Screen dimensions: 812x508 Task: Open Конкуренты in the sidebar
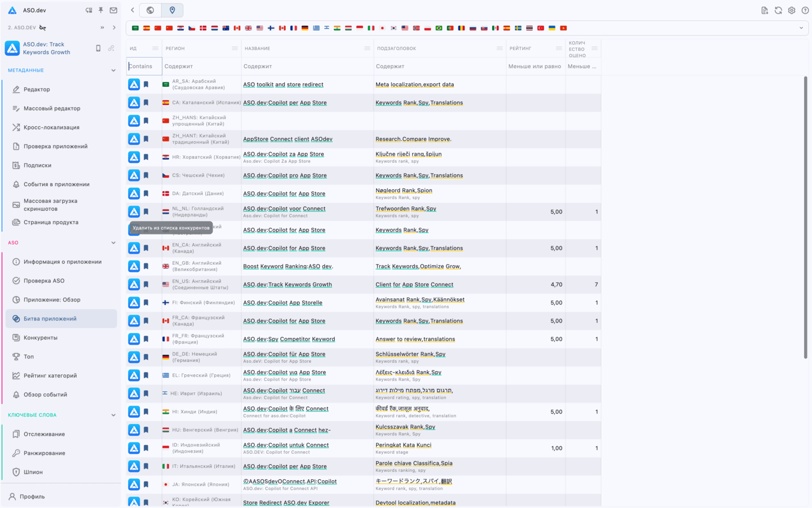41,338
